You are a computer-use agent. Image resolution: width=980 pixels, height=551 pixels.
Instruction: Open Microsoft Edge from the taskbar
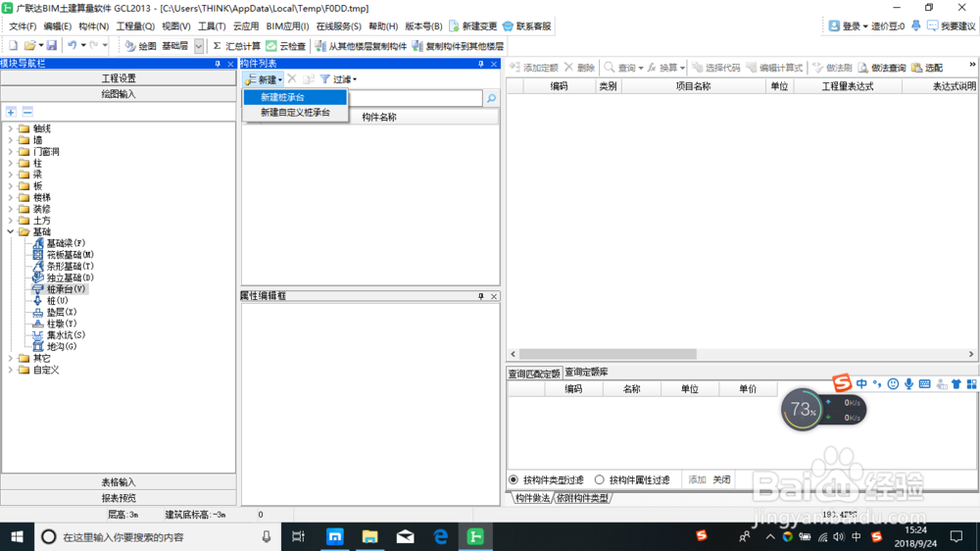pos(440,536)
